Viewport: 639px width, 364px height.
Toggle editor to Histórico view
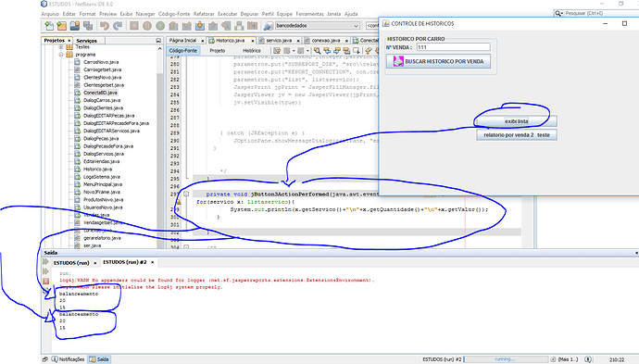pos(252,51)
